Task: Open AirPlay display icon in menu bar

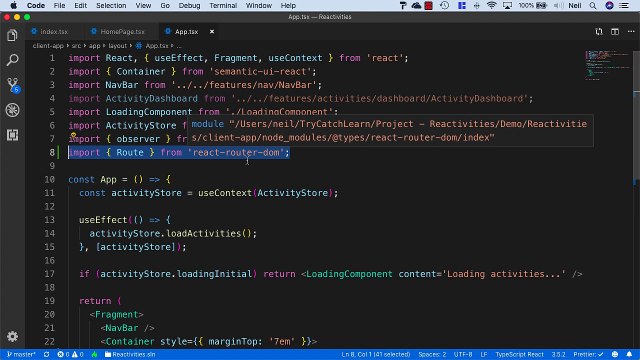Action: [x=507, y=5]
